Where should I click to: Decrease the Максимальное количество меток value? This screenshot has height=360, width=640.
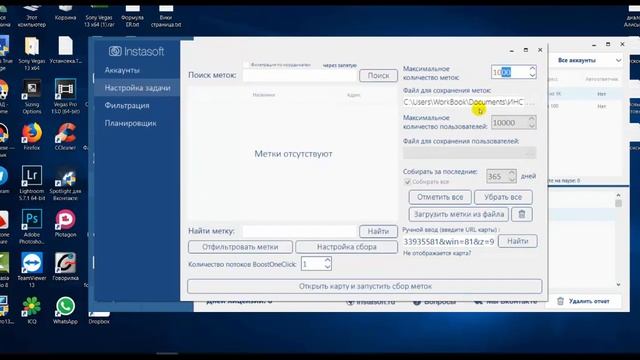pos(532,76)
